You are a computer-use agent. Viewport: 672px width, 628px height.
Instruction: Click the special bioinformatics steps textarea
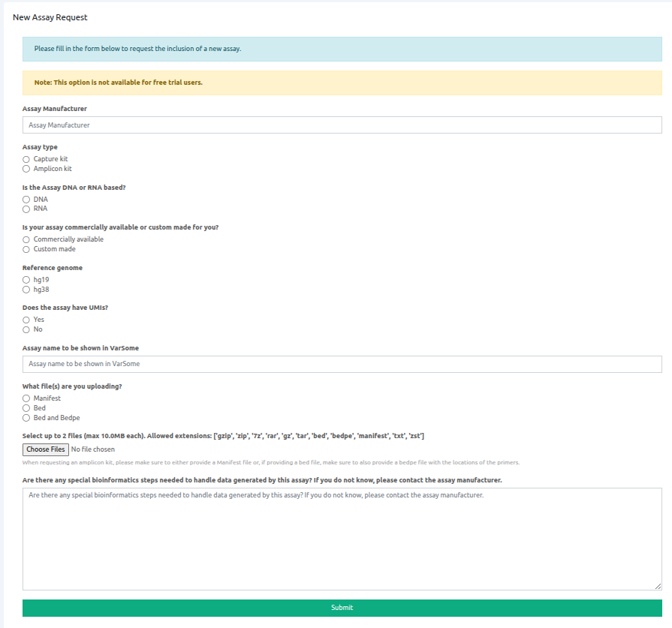[342, 539]
